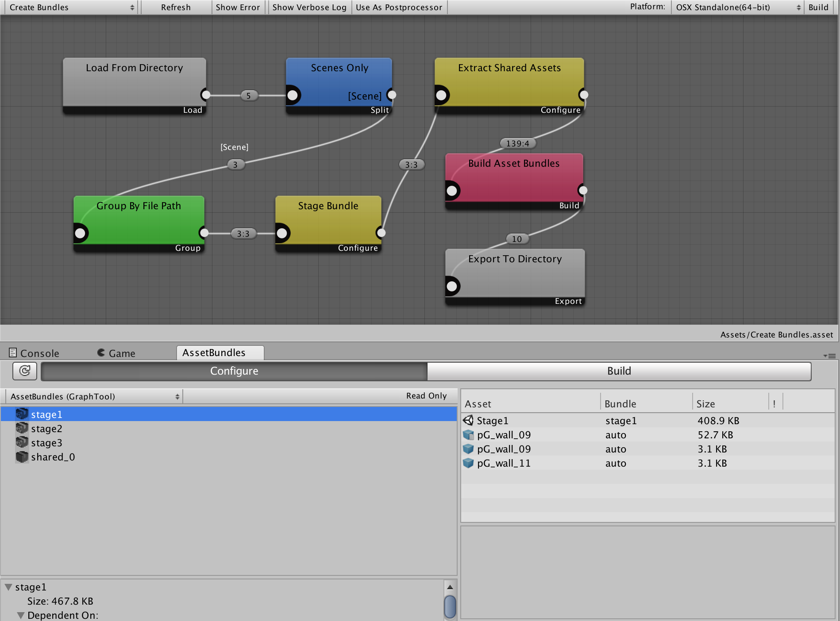Collapse the Dependent On foldout
Screen dimensions: 840x621
click(x=21, y=615)
